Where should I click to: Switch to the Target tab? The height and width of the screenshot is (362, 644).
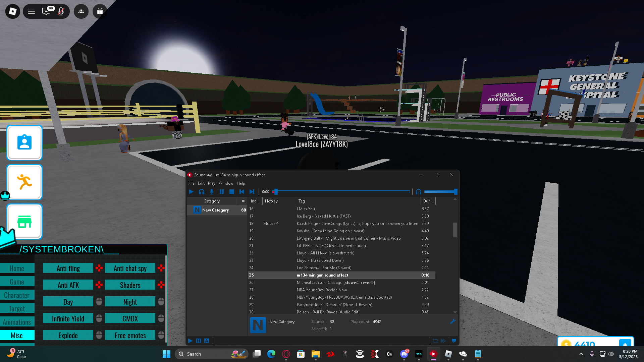[x=17, y=308]
